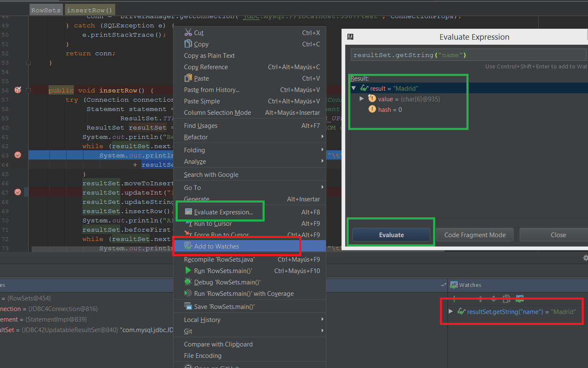Click the copy watch icon in Watches toolbar
Viewport: 588px width, 368px height.
coord(507,299)
